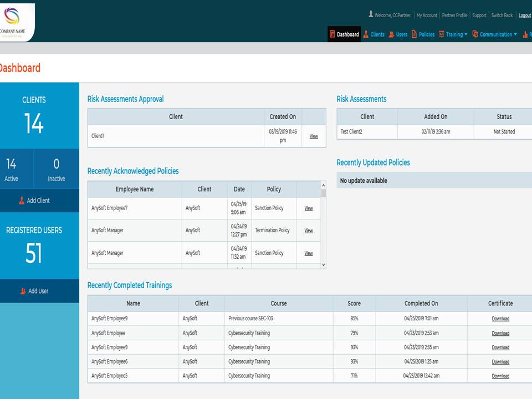Click the Registered Users count 51
532x399 pixels.
(34, 253)
